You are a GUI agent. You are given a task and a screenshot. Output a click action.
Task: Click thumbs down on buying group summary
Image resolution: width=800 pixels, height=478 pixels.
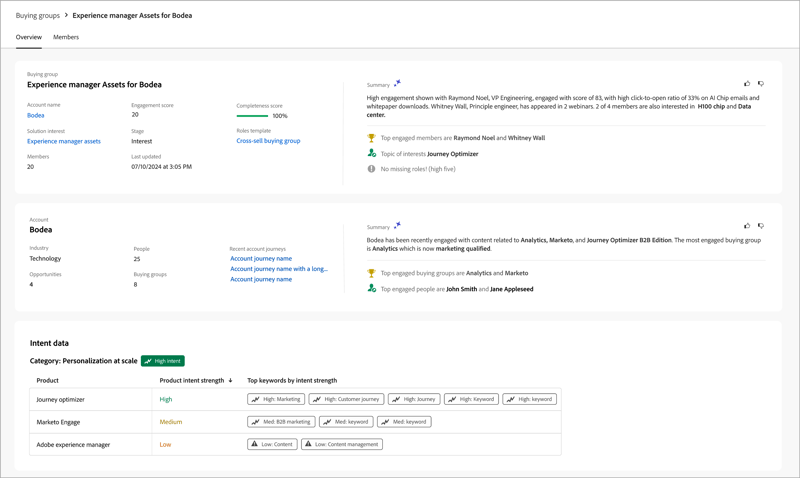tap(761, 84)
